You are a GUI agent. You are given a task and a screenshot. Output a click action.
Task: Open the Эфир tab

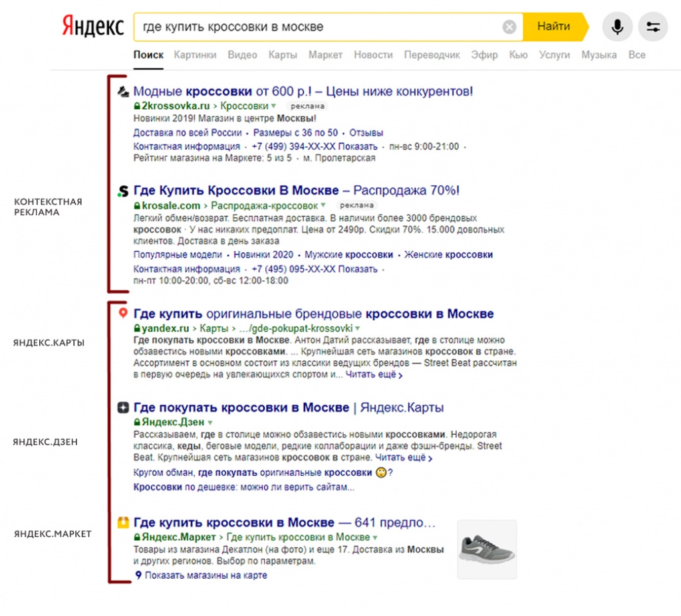coord(484,55)
